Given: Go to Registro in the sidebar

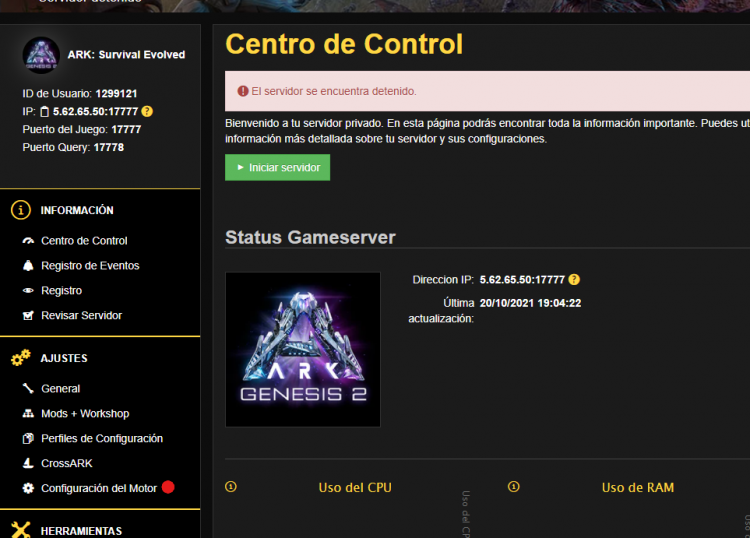Looking at the screenshot, I should (x=61, y=291).
